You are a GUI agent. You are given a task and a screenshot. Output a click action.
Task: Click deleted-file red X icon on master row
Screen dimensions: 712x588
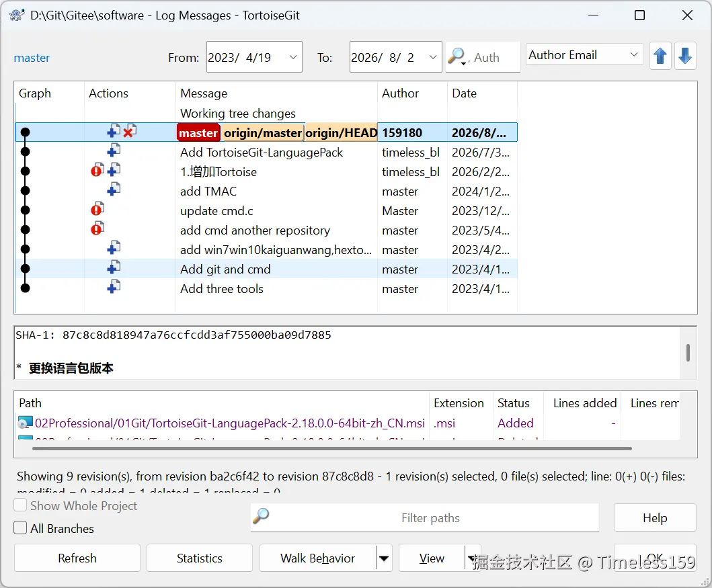pyautogui.click(x=130, y=131)
